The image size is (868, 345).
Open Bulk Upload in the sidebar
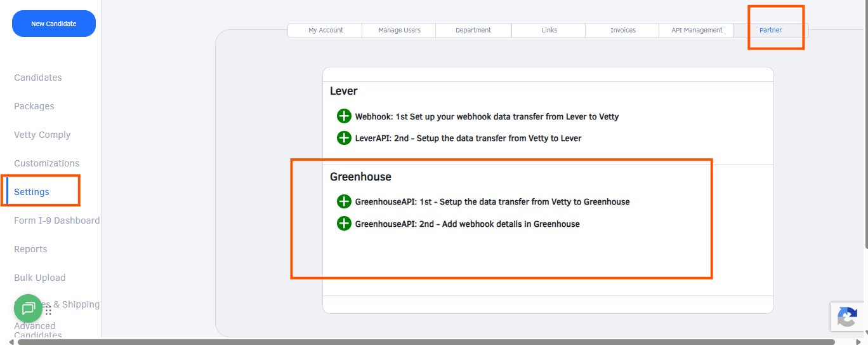[40, 278]
